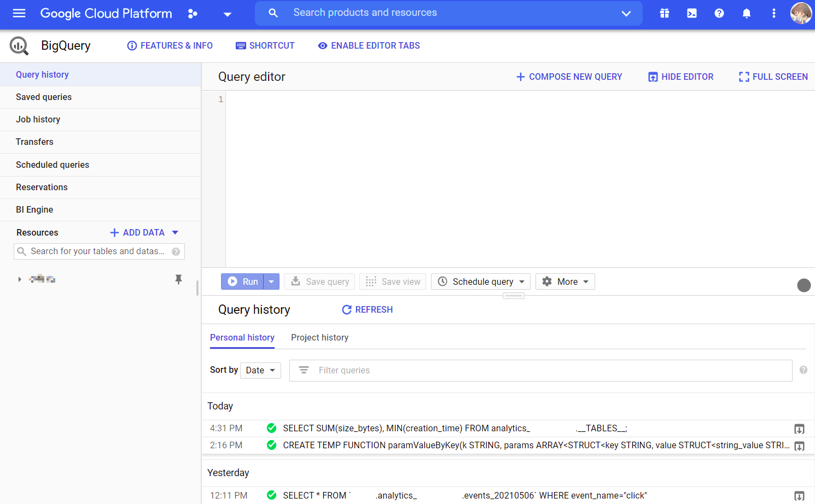The height and width of the screenshot is (504, 815).
Task: Click the gray query validator status circle
Action: coord(804,285)
